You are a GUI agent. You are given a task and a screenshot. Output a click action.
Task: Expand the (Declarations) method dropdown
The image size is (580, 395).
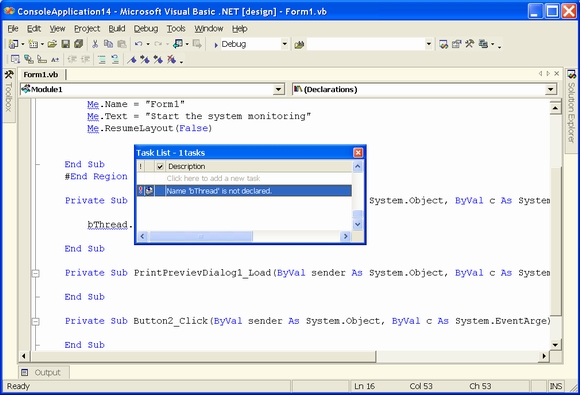pyautogui.click(x=550, y=90)
